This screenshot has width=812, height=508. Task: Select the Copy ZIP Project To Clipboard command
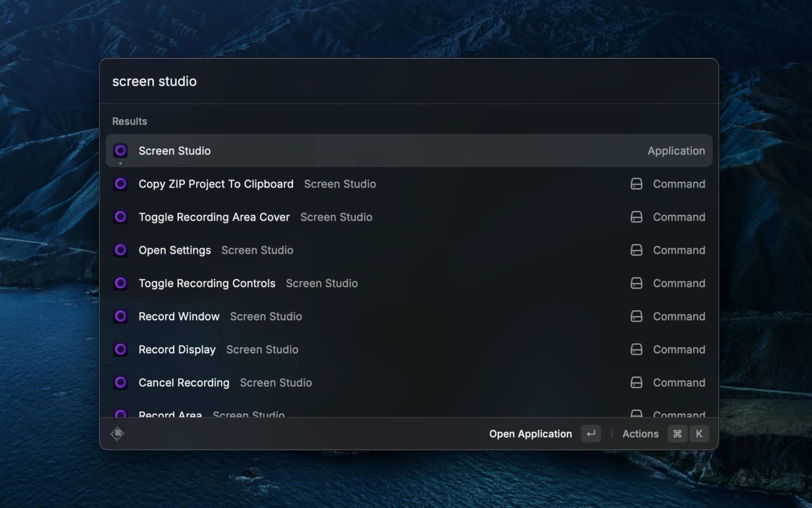click(x=409, y=184)
